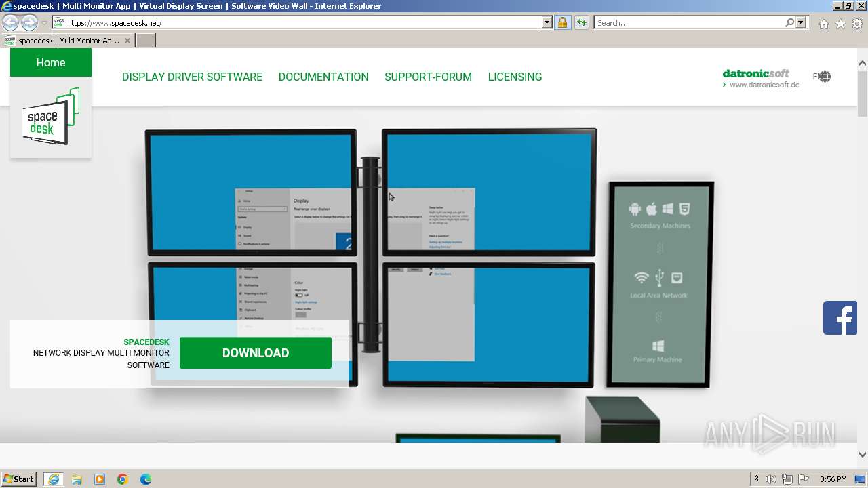The width and height of the screenshot is (868, 488).
Task: Close the spacedesk browser tab
Action: click(127, 41)
